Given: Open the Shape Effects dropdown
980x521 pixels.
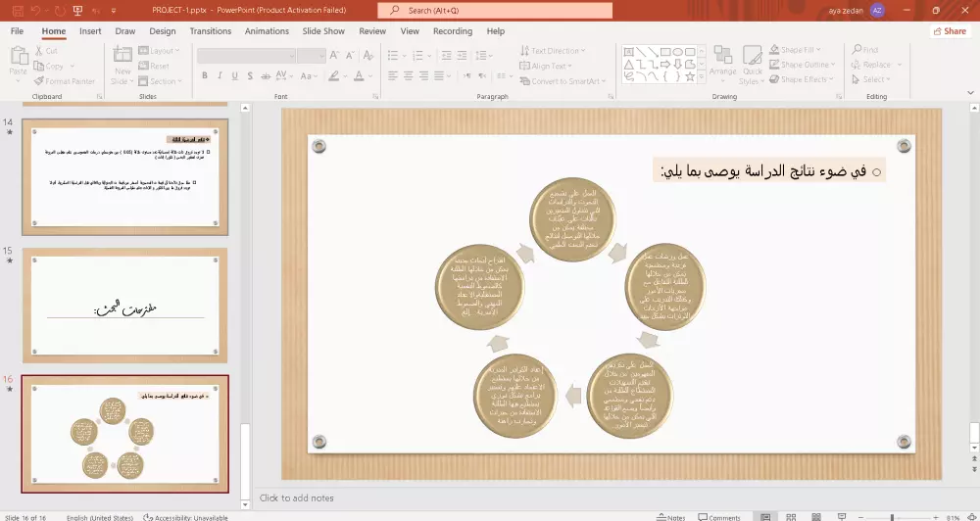Looking at the screenshot, I should [802, 79].
